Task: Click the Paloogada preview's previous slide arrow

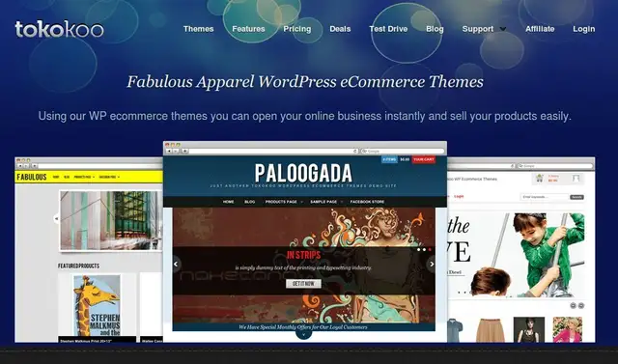Action: point(176,264)
